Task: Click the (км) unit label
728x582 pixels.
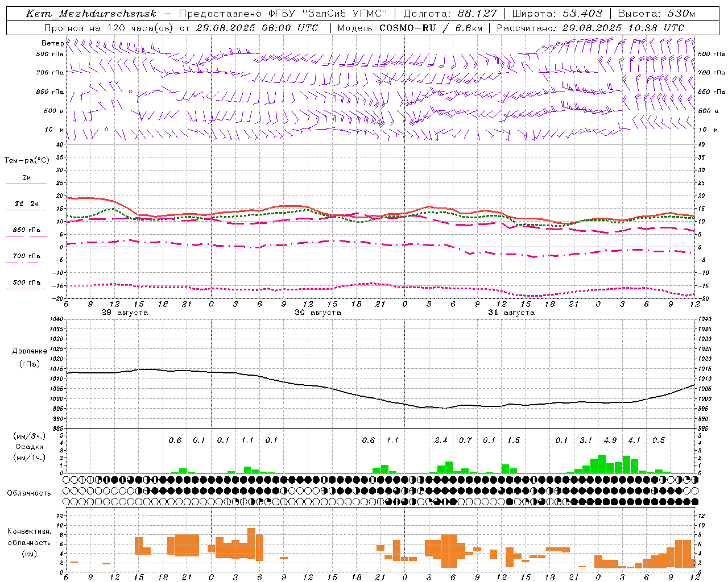Action: click(x=29, y=554)
